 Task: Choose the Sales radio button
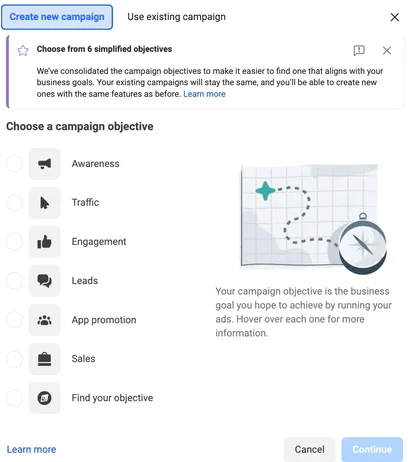click(14, 359)
